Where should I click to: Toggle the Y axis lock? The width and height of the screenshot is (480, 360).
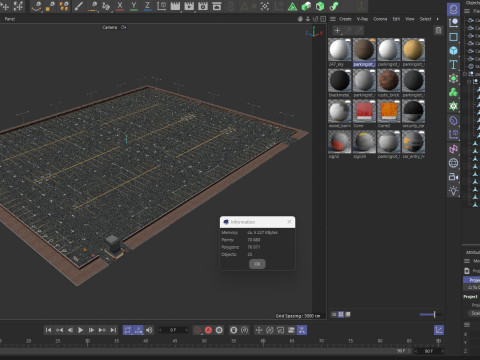134,6
